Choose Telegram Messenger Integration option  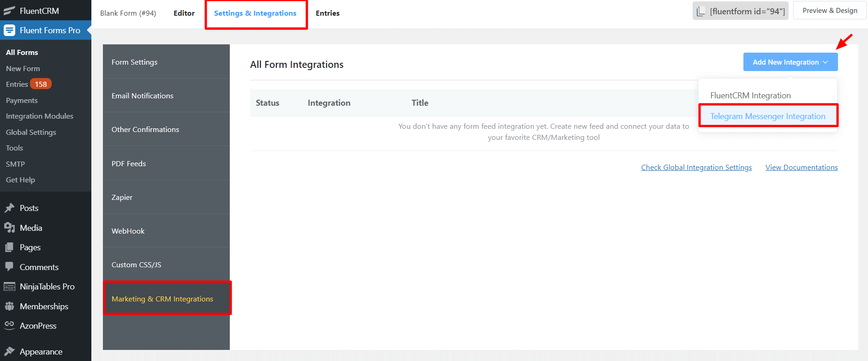click(768, 116)
